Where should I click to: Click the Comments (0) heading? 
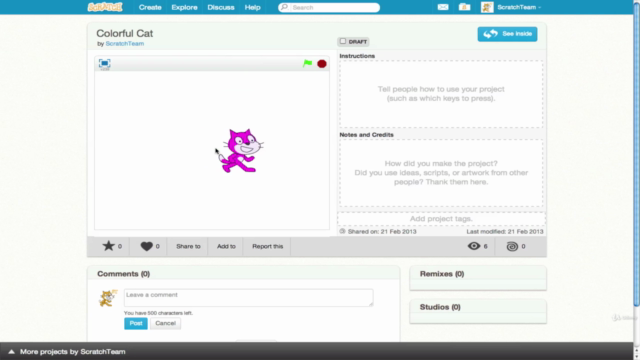pyautogui.click(x=123, y=274)
